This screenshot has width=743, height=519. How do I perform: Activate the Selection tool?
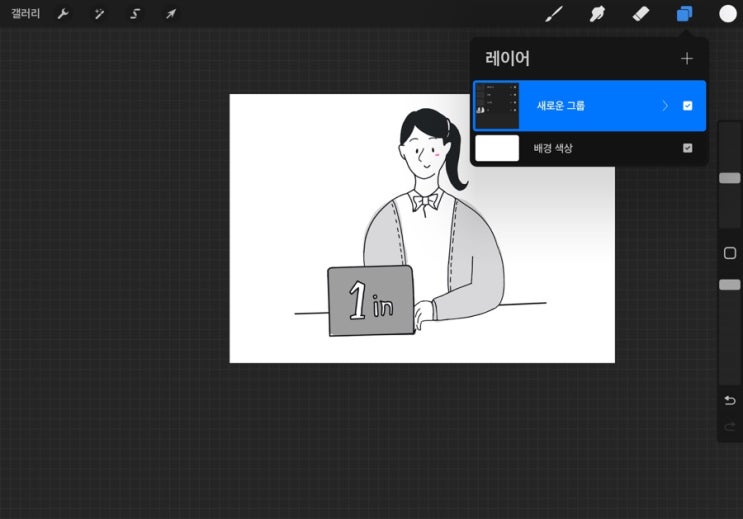[135, 14]
